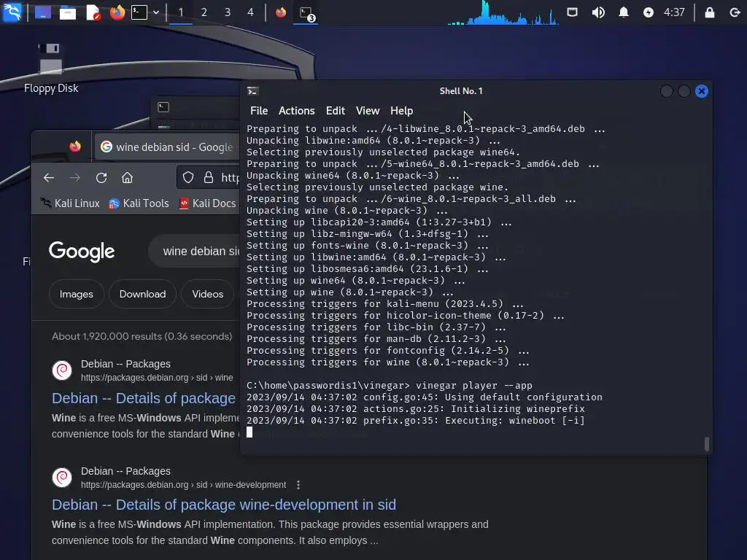747x560 pixels.
Task: Click the terminal cursor prompt line
Action: 249,432
